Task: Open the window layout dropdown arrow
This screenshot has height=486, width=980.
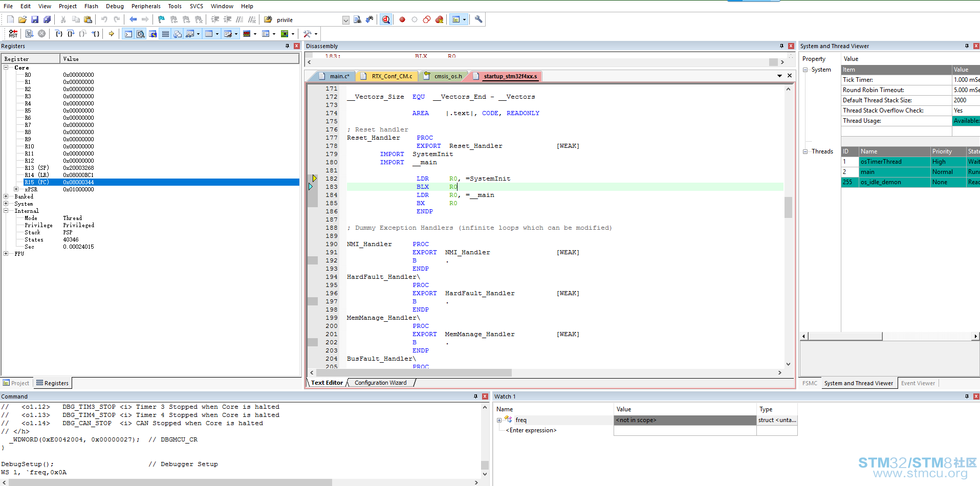Action: [464, 19]
